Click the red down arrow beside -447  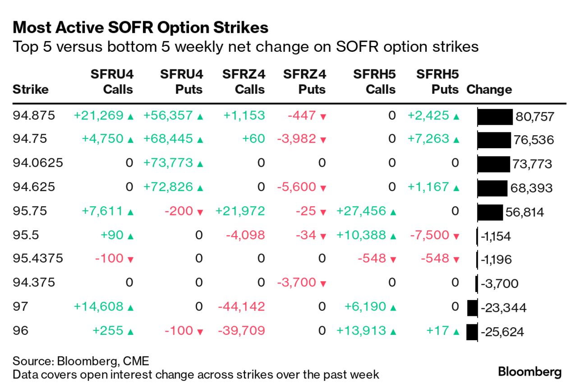click(323, 116)
